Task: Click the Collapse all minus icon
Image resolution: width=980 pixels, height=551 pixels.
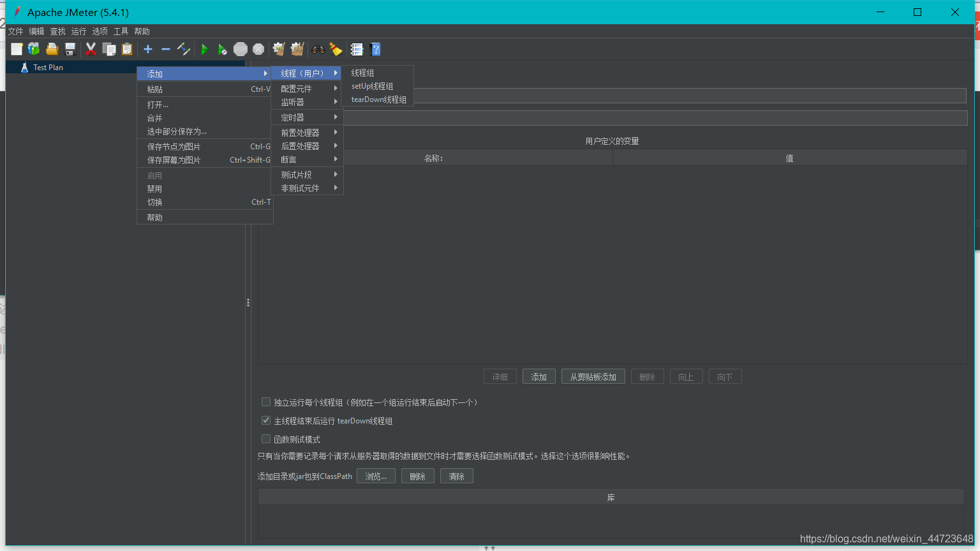Action: tap(166, 49)
